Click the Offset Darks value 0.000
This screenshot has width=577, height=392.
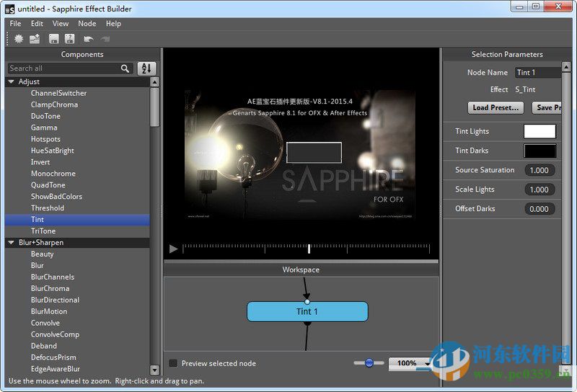[539, 209]
